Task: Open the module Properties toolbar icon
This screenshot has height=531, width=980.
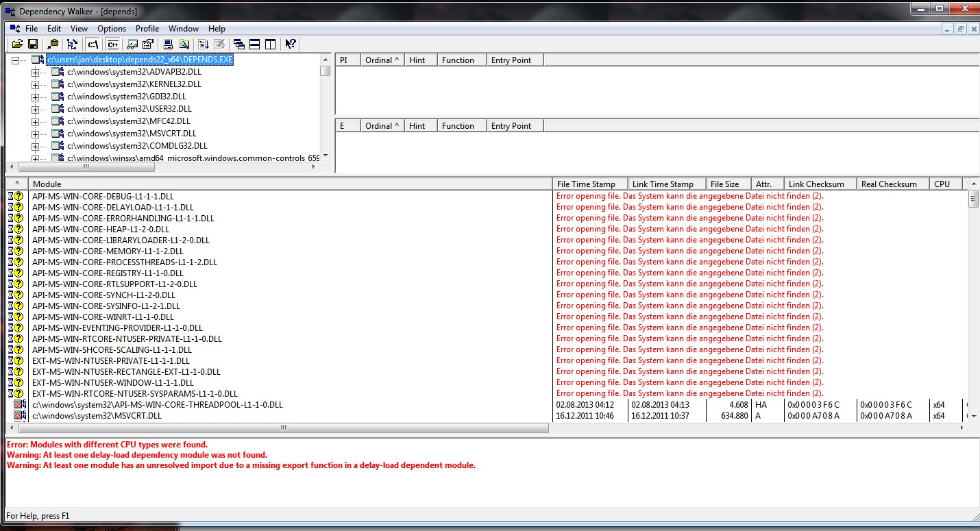Action: [147, 44]
